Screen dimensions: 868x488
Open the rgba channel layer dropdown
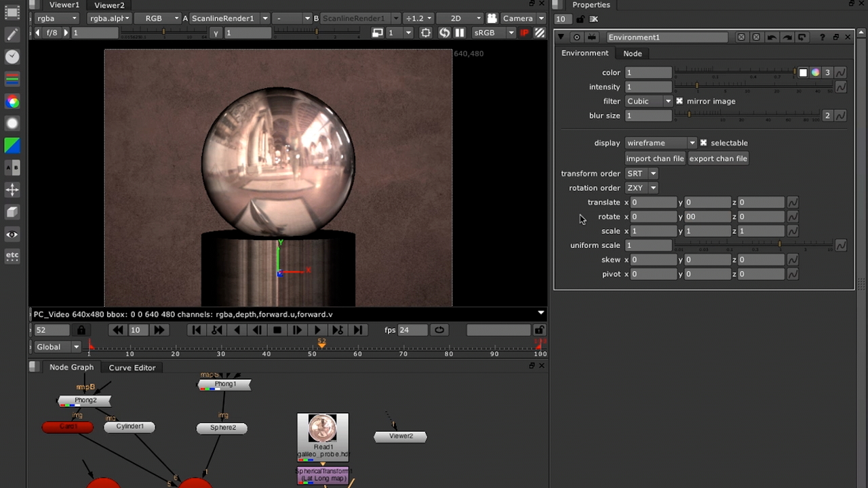(x=56, y=18)
